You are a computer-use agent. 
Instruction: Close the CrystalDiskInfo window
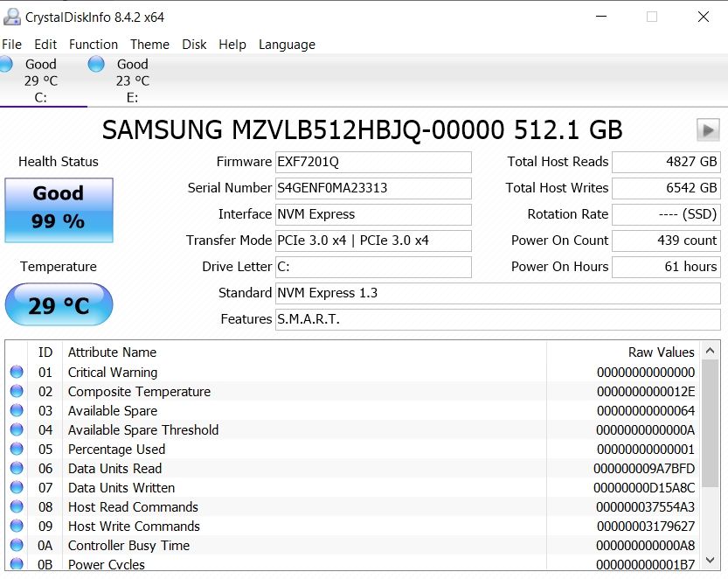[x=703, y=17]
